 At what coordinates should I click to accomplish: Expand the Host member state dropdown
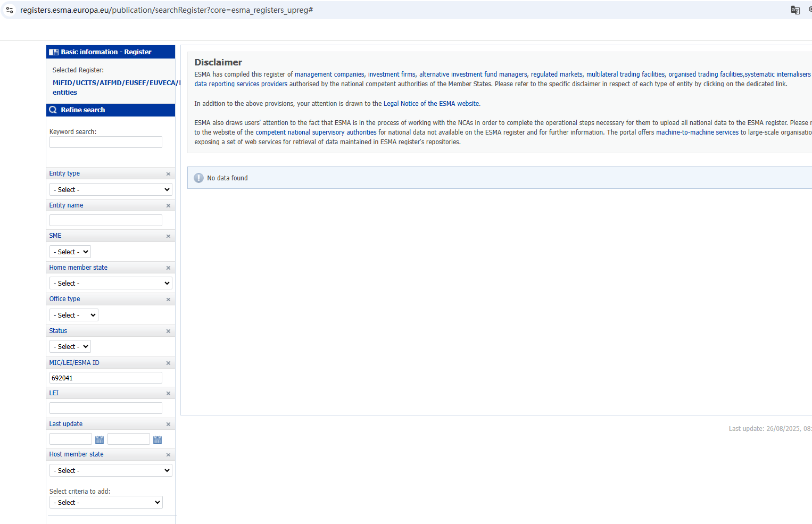tap(111, 471)
